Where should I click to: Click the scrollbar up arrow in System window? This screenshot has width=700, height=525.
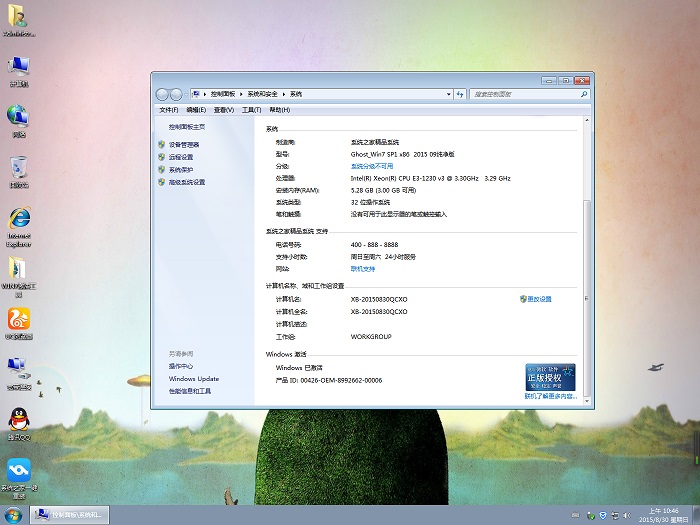(587, 121)
